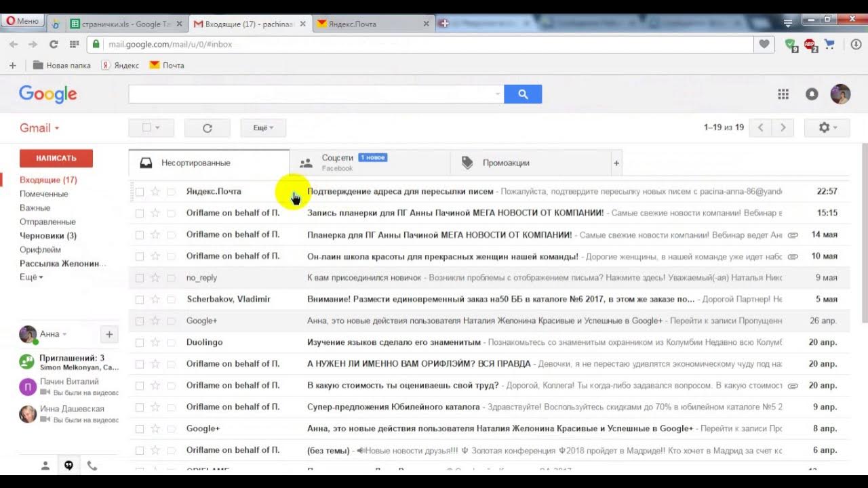Select checkbox for Яндекс.Почта message

pyautogui.click(x=139, y=192)
